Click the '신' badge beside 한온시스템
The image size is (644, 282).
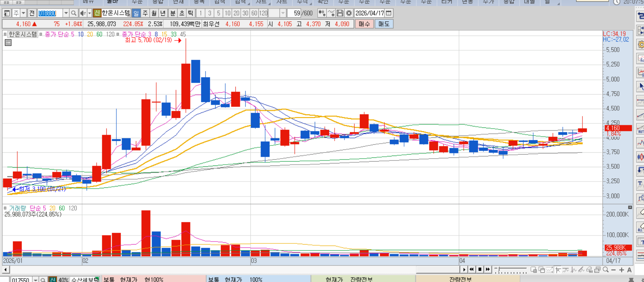(97, 13)
